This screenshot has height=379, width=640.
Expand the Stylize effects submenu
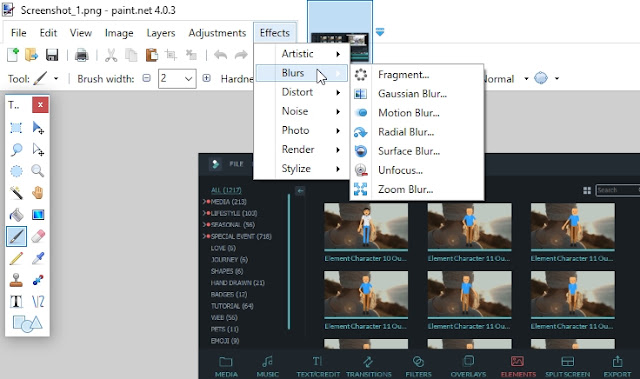click(x=302, y=168)
